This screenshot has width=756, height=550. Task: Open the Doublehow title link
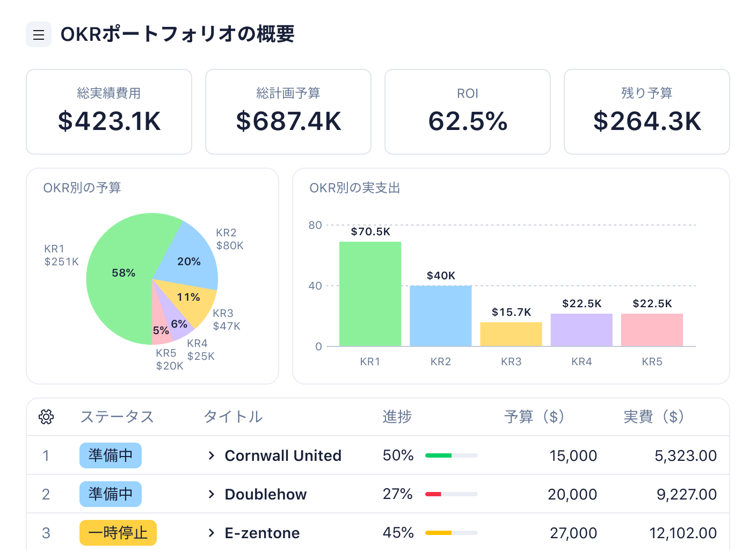click(x=265, y=494)
